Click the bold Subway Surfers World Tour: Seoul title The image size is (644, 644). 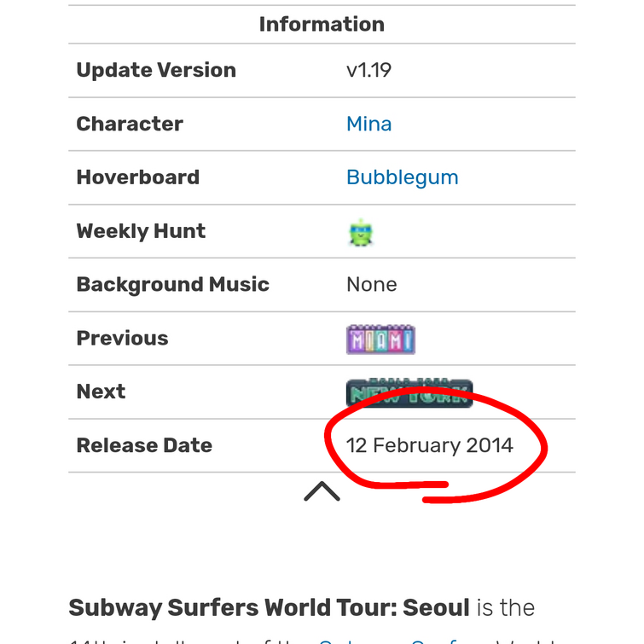[269, 608]
